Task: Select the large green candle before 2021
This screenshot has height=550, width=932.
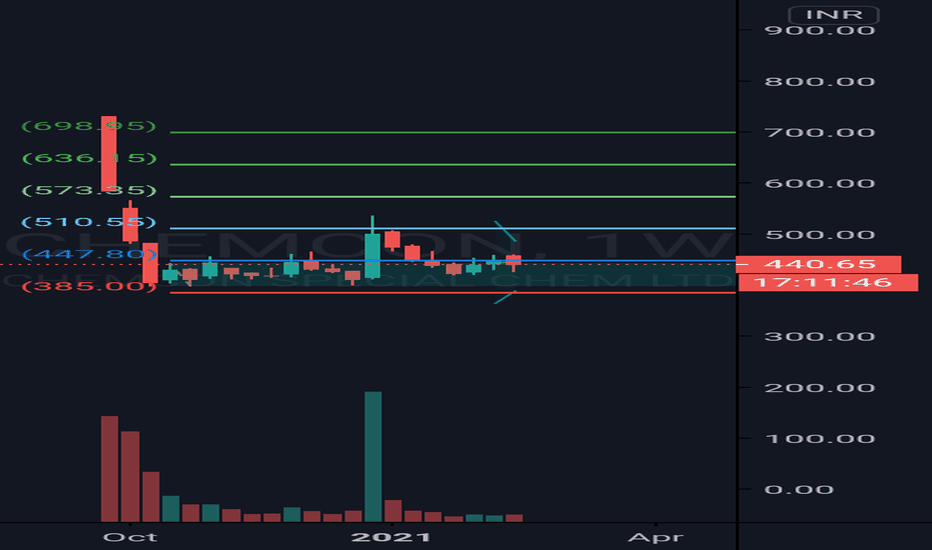Action: click(372, 256)
